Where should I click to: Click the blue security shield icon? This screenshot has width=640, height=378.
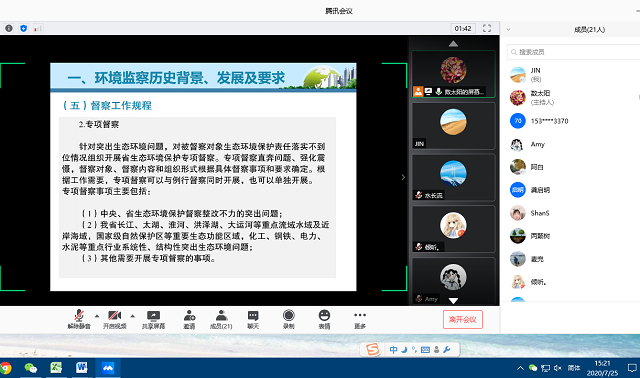coord(24,28)
